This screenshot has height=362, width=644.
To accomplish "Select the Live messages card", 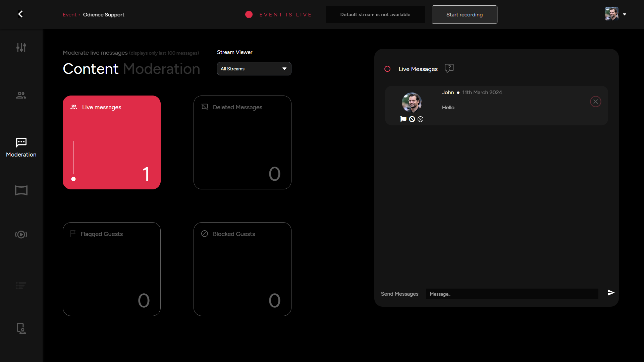I will coord(112,142).
